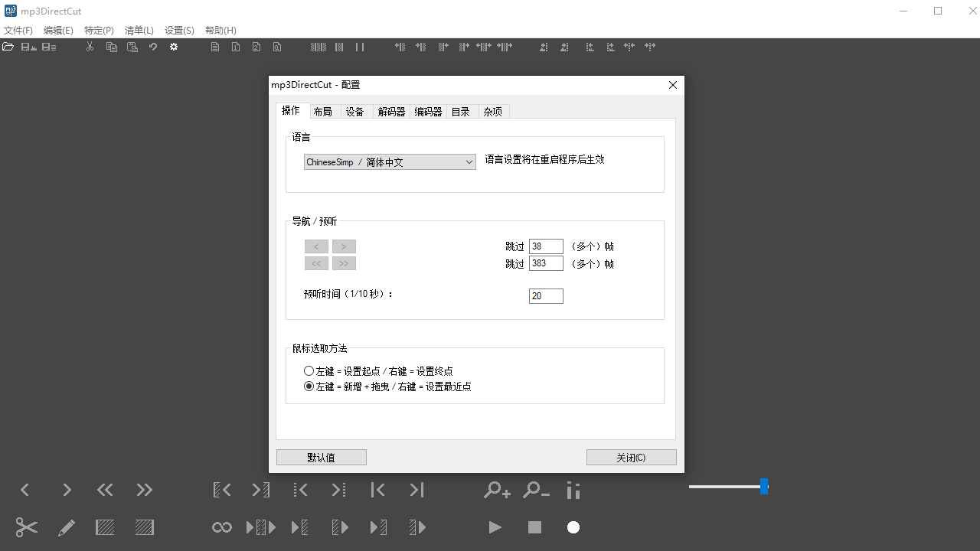Start playback

(x=495, y=527)
